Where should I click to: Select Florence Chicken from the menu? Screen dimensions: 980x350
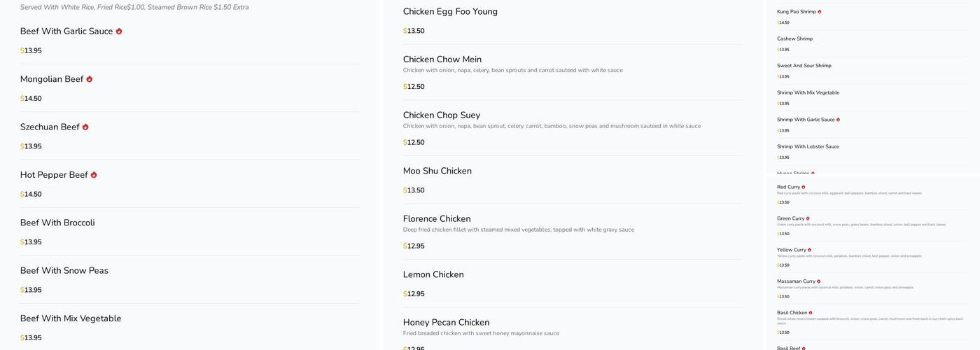tap(437, 219)
